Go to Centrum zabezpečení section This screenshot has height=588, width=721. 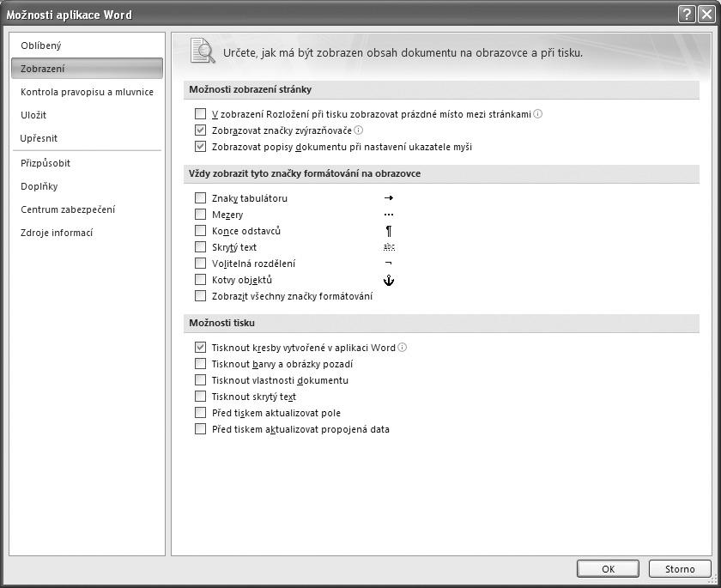click(x=68, y=209)
